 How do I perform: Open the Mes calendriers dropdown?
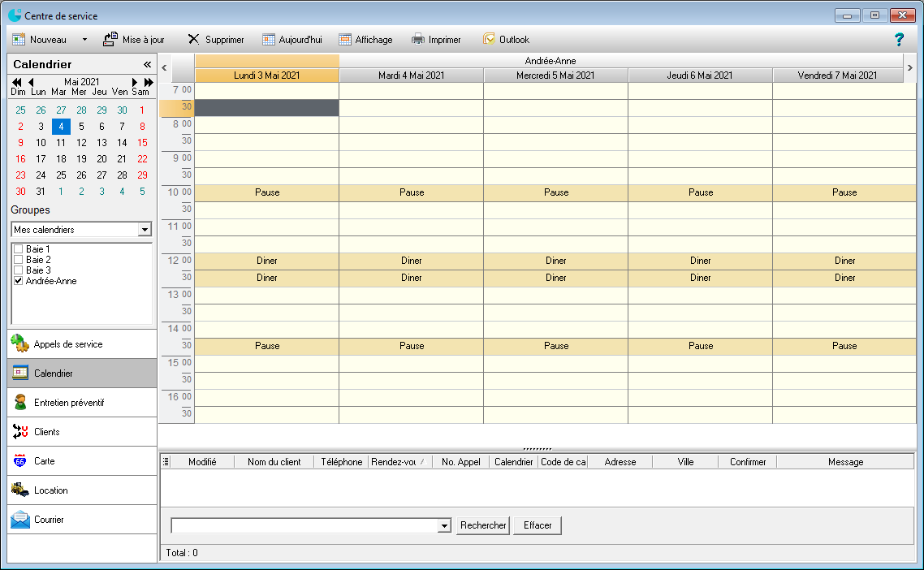click(x=145, y=229)
